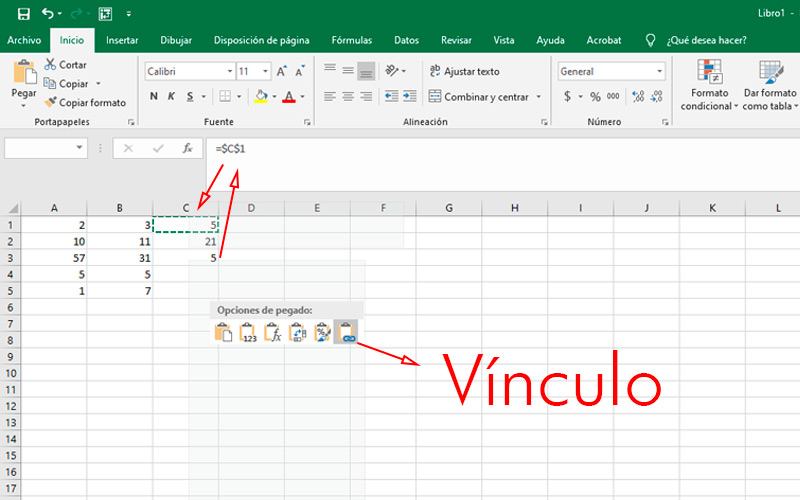Switch to Fórmulas tab
800x500 pixels.
point(352,40)
